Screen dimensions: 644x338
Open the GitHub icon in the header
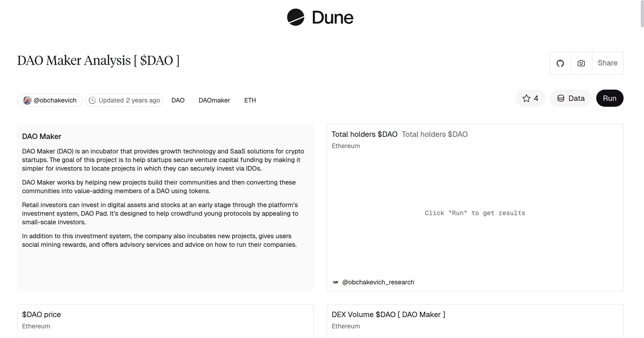[x=560, y=63]
